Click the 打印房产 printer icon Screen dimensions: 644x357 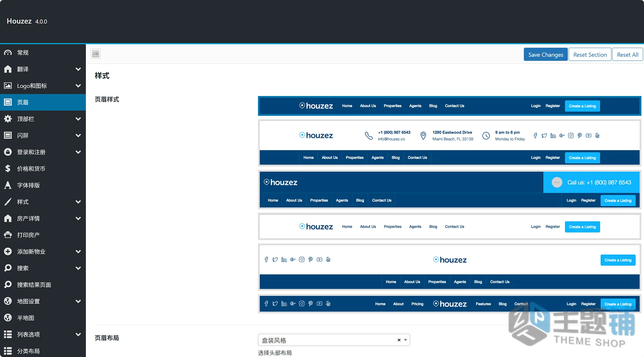click(8, 235)
